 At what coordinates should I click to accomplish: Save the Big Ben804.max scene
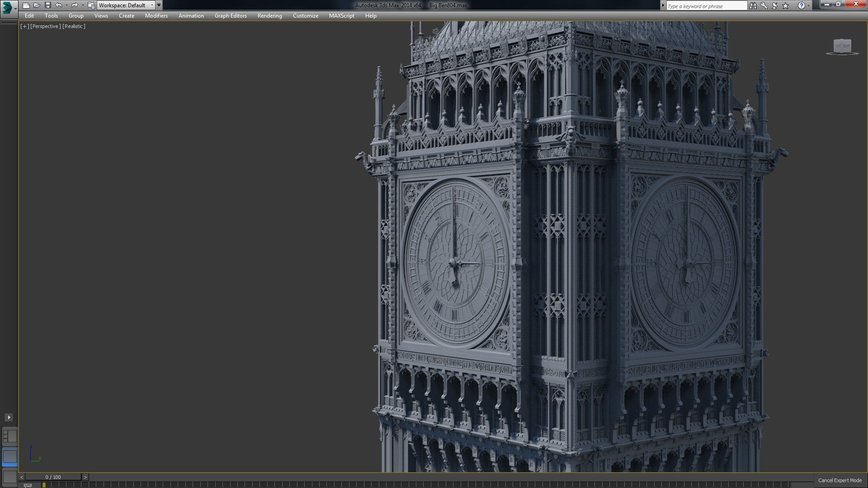click(x=48, y=5)
